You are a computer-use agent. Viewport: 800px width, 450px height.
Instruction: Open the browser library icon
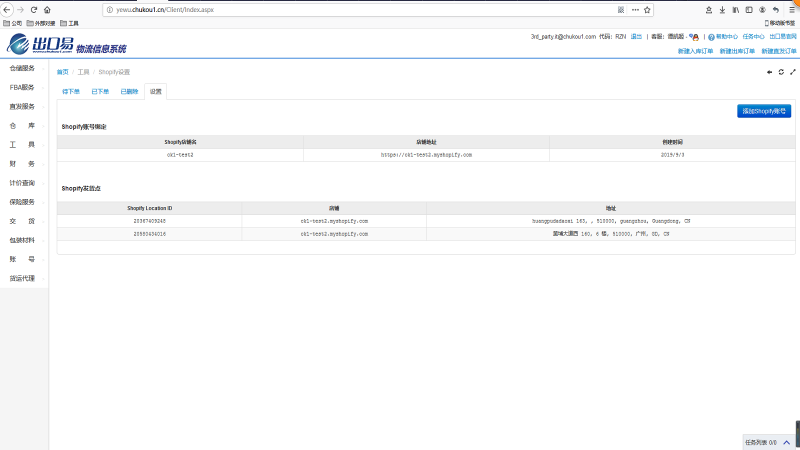point(736,10)
